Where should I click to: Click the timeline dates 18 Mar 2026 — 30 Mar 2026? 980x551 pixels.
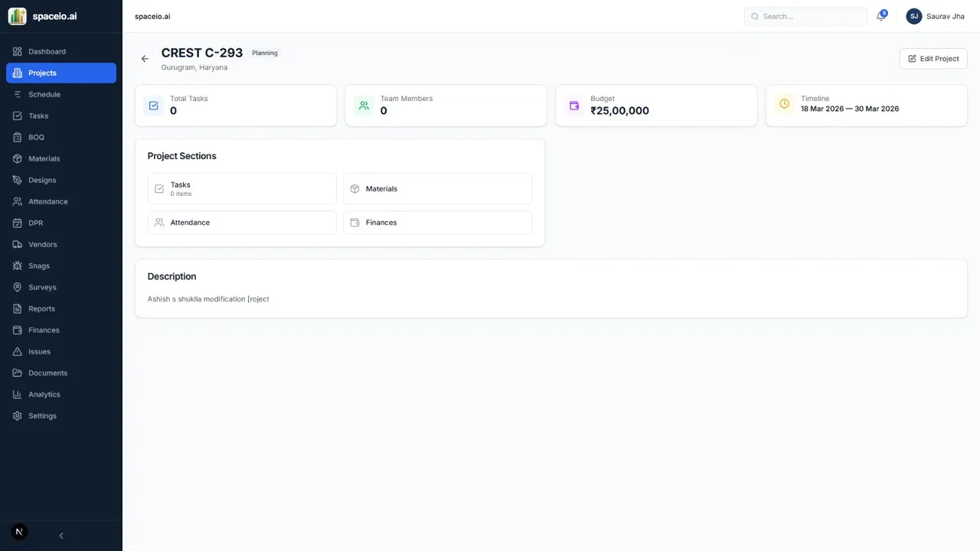pos(850,109)
